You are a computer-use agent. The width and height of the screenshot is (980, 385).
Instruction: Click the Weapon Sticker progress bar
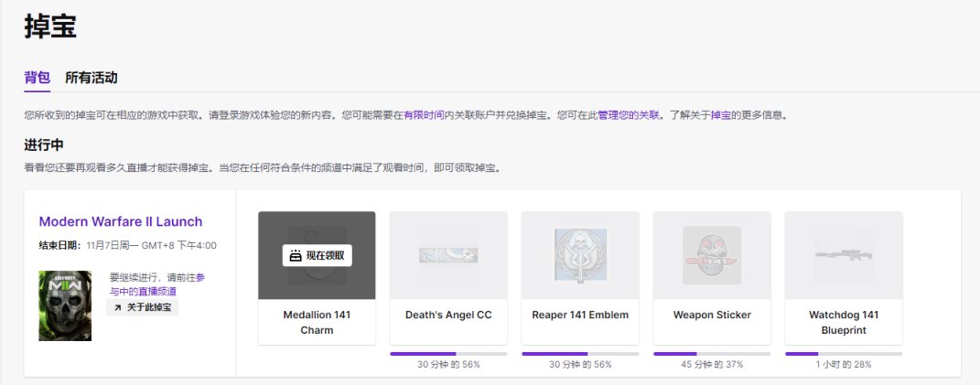point(712,354)
